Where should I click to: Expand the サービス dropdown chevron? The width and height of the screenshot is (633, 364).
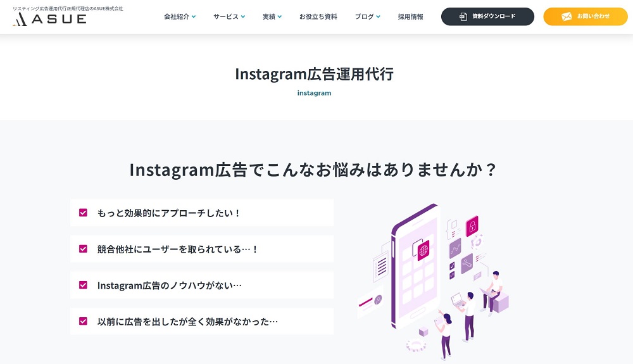[x=243, y=16]
